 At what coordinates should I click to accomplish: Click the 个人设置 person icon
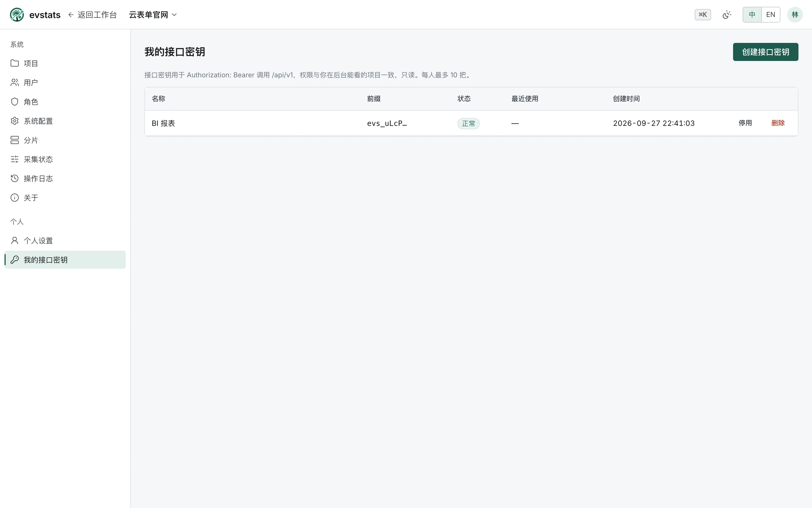point(14,240)
